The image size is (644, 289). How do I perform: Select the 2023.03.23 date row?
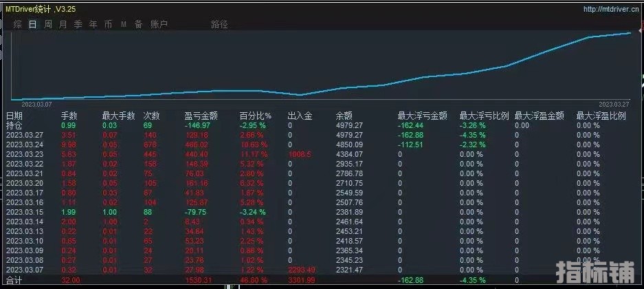pyautogui.click(x=25, y=154)
